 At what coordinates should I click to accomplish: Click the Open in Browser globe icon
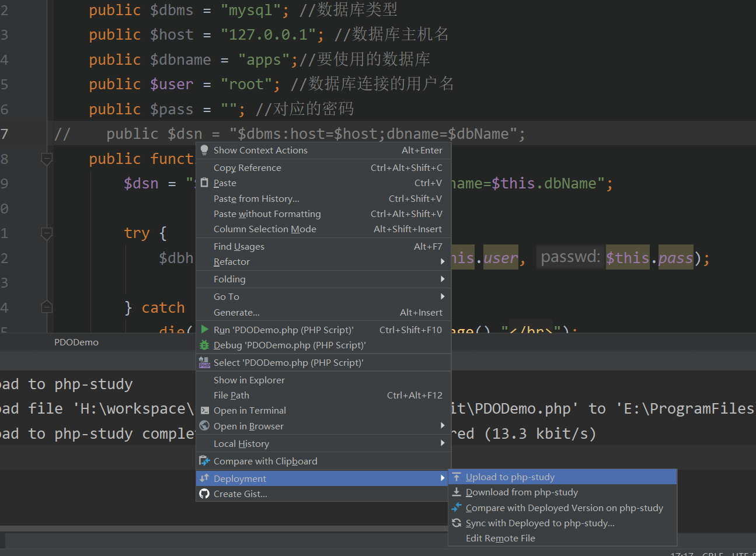[204, 426]
